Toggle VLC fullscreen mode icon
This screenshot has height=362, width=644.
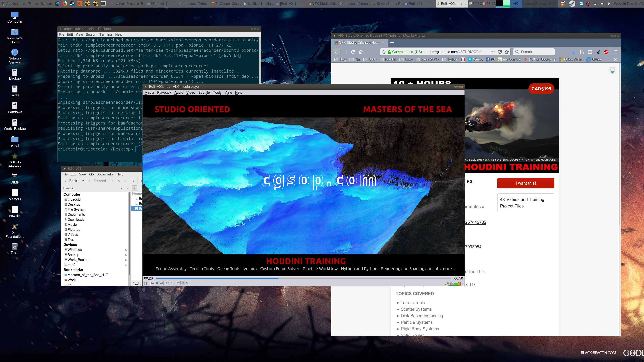[168, 283]
